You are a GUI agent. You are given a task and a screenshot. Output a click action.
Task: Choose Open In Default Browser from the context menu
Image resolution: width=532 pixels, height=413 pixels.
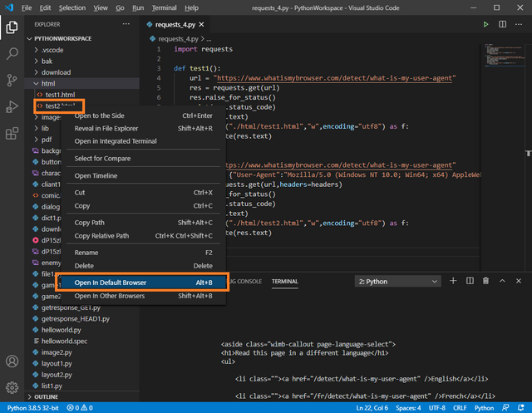(x=144, y=283)
